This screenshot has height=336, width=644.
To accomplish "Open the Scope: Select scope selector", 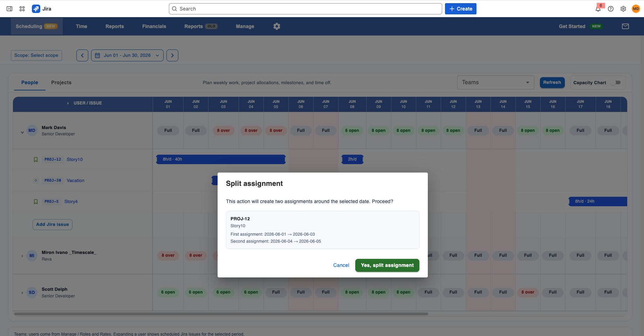I will pyautogui.click(x=36, y=55).
